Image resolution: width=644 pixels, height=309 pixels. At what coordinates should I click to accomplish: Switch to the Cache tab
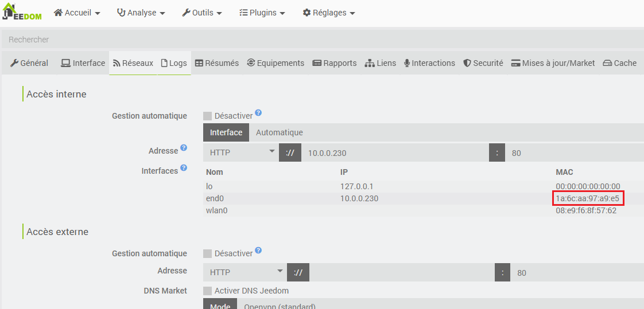tap(620, 63)
